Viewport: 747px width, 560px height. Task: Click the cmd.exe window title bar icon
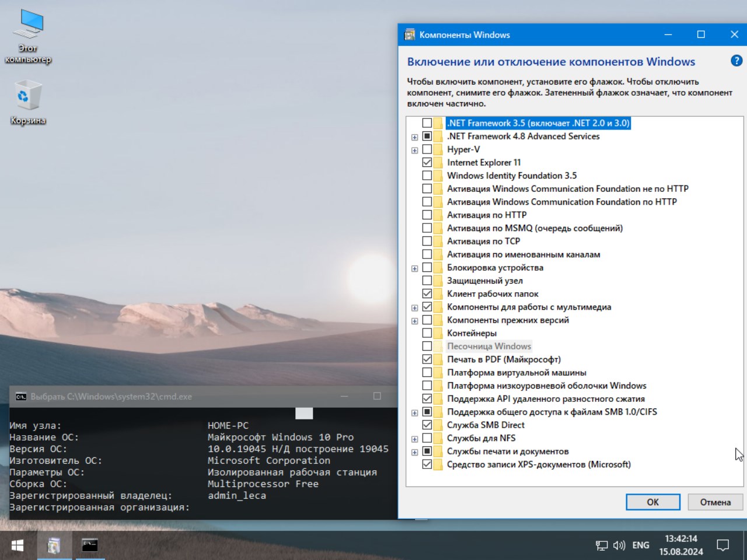pyautogui.click(x=21, y=397)
